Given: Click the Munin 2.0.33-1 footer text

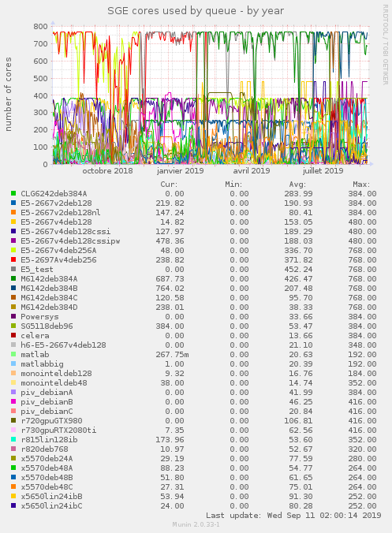Looking at the screenshot, I should click(196, 524).
